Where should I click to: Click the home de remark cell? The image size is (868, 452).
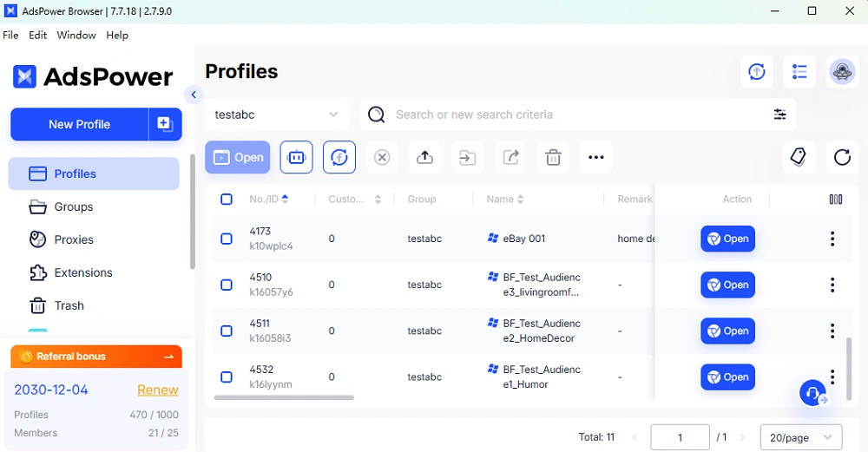coord(636,239)
